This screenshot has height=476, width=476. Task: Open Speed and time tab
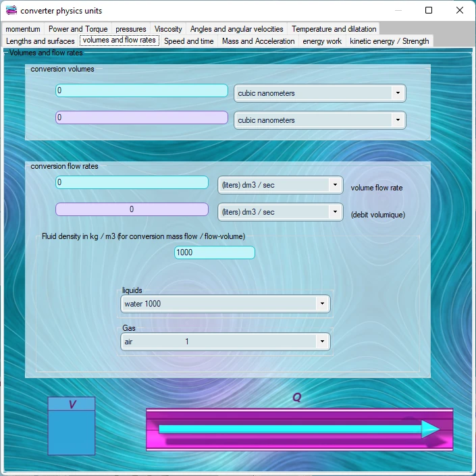189,41
